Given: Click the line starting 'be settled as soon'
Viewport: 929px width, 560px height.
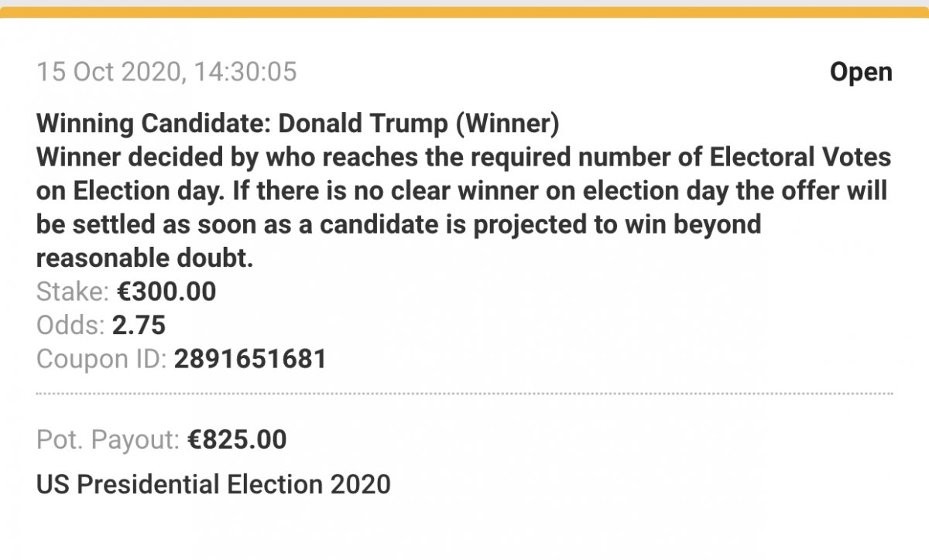Looking at the screenshot, I should pyautogui.click(x=399, y=225).
